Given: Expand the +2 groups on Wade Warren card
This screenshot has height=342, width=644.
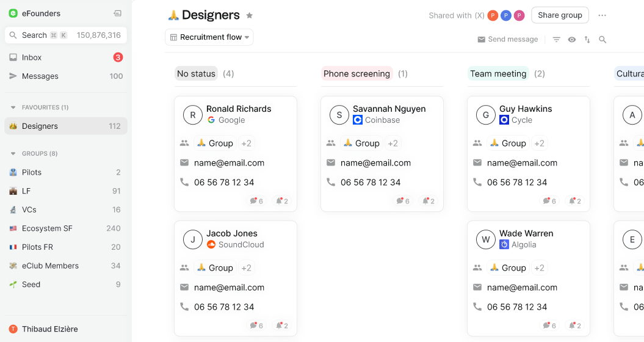Looking at the screenshot, I should [x=539, y=267].
